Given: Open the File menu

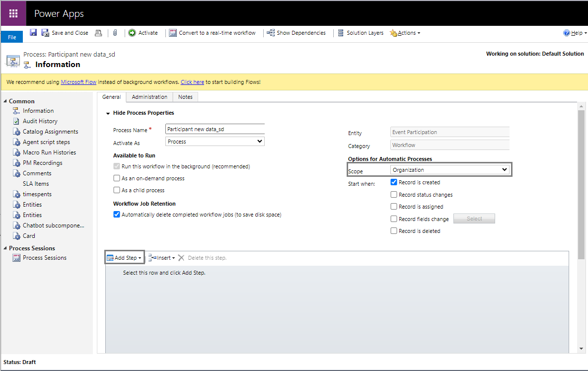Looking at the screenshot, I should (12, 37).
